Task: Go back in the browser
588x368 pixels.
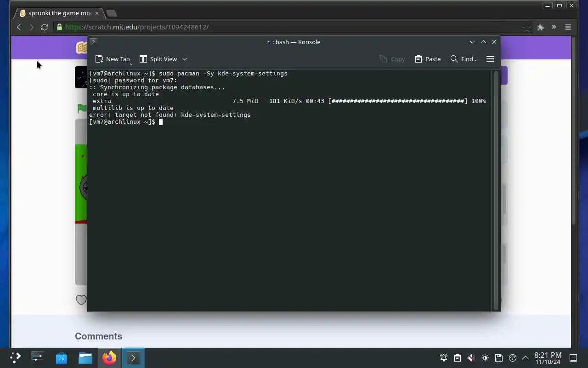Action: tap(19, 27)
